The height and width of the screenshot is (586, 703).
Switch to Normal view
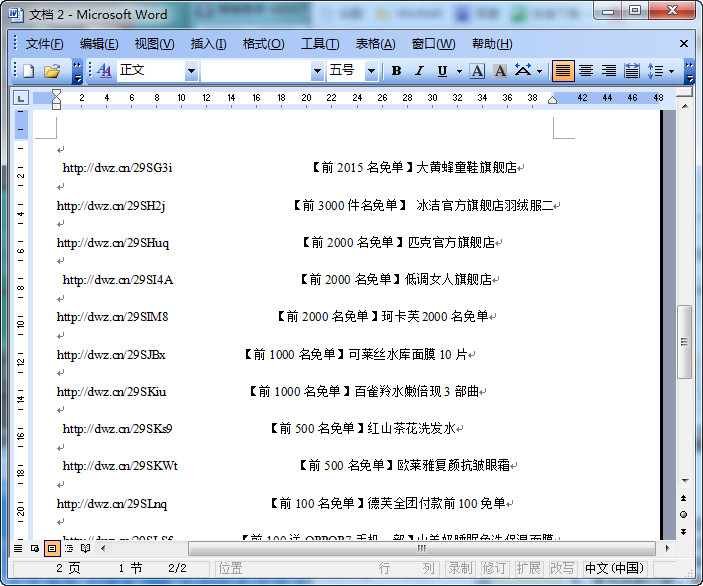pos(18,548)
